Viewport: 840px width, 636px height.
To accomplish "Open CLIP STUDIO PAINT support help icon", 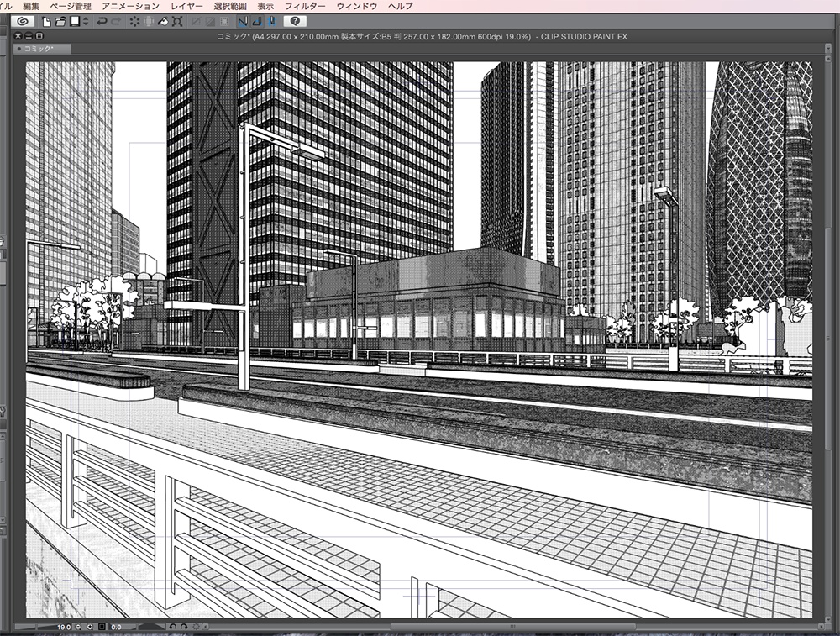I will click(295, 22).
